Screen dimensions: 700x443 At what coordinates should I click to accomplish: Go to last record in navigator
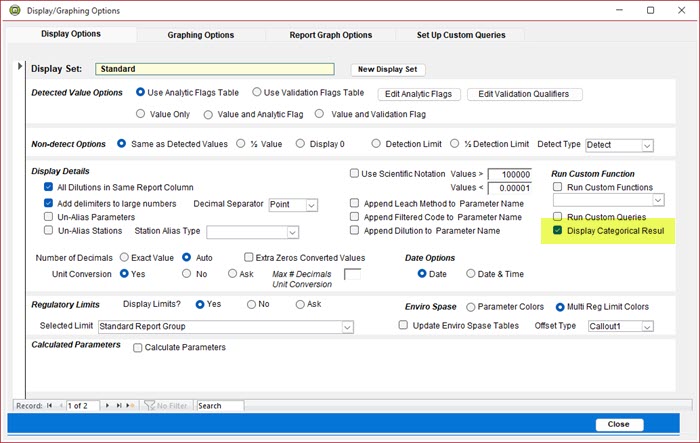[119, 405]
